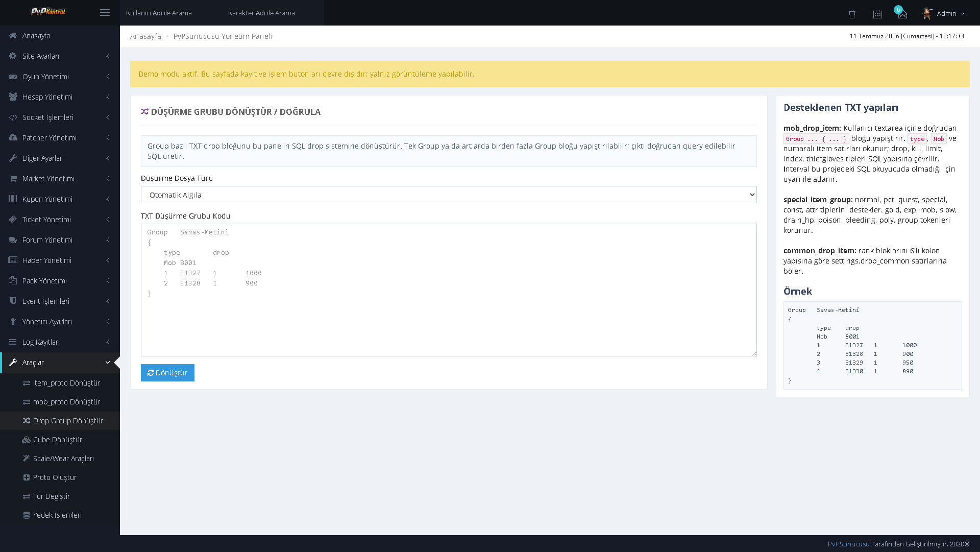Open the Ticket Yönetimi menu label
Image resolution: width=980 pixels, height=552 pixels.
[46, 220]
